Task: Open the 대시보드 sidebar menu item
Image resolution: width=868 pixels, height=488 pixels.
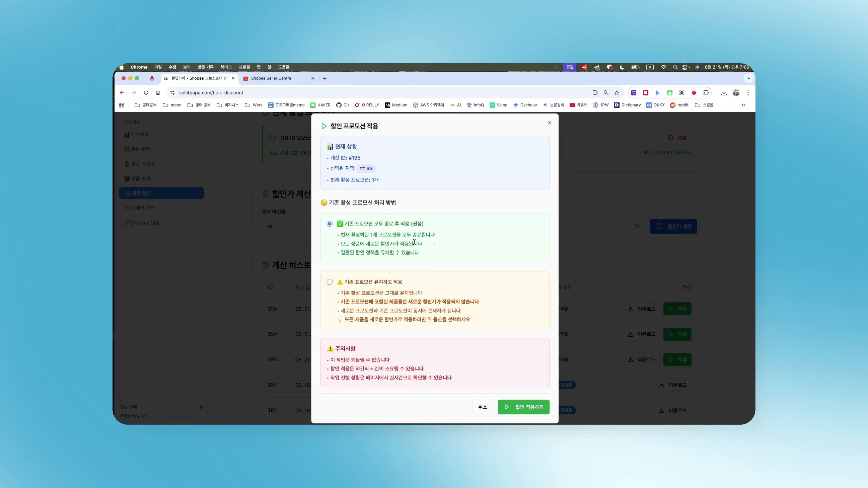Action: tap(140, 134)
